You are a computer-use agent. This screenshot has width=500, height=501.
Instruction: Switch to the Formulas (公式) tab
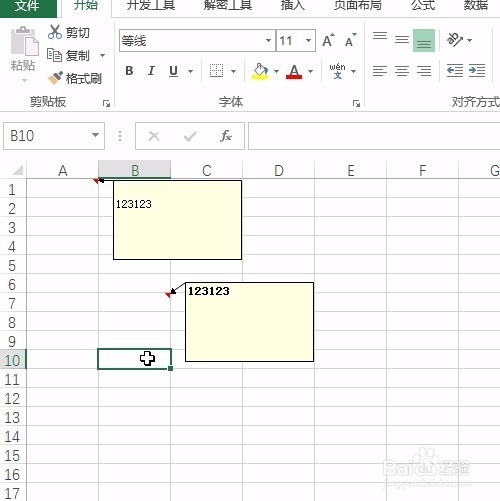coord(423,6)
